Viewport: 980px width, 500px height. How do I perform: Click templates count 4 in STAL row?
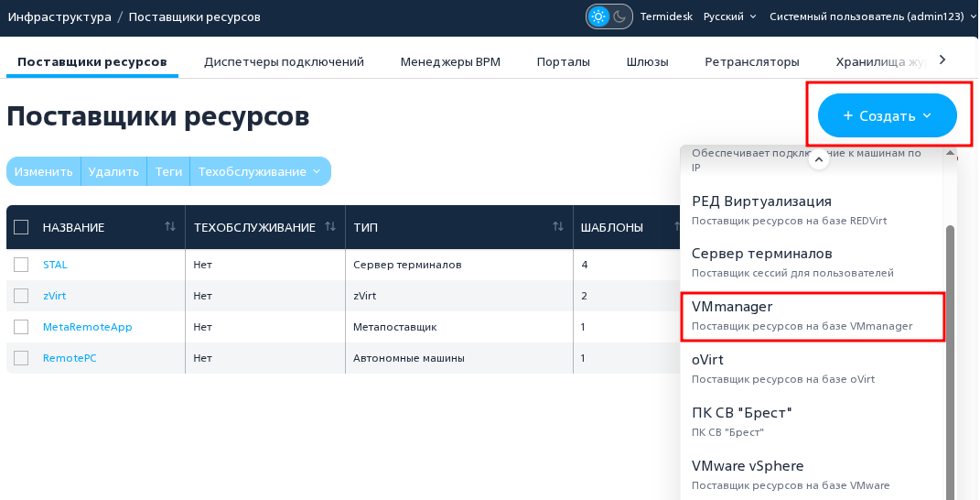click(x=585, y=265)
